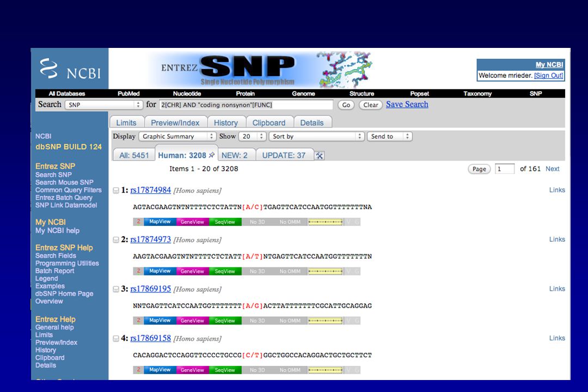
Task: Open MapView for rs17874984
Action: point(160,222)
